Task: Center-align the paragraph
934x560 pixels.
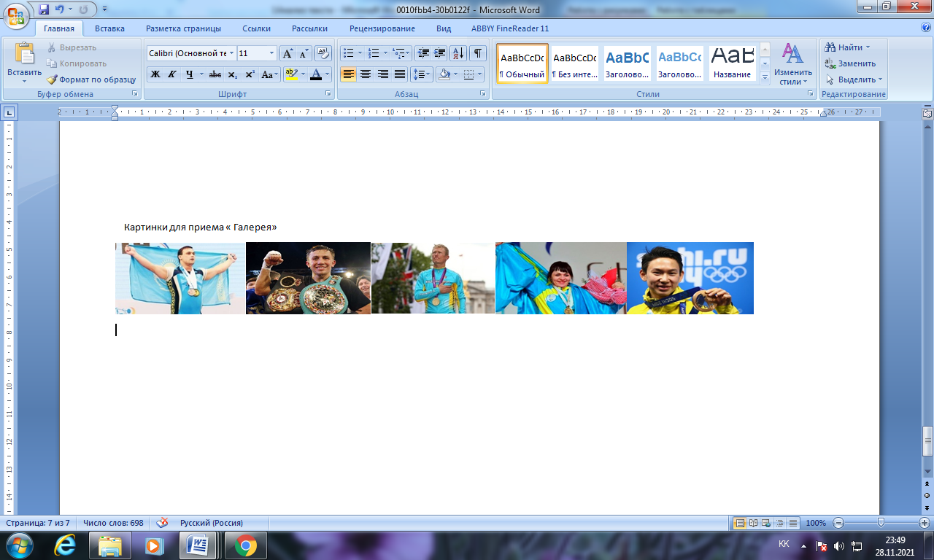Action: pyautogui.click(x=366, y=74)
